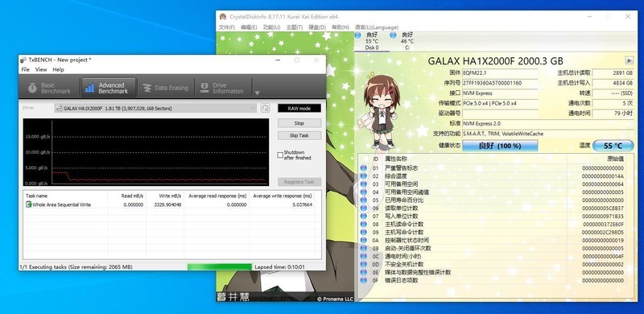Click the serial number field 27FF19360A5700001160
The width and height of the screenshot is (644, 314).
tap(500, 83)
